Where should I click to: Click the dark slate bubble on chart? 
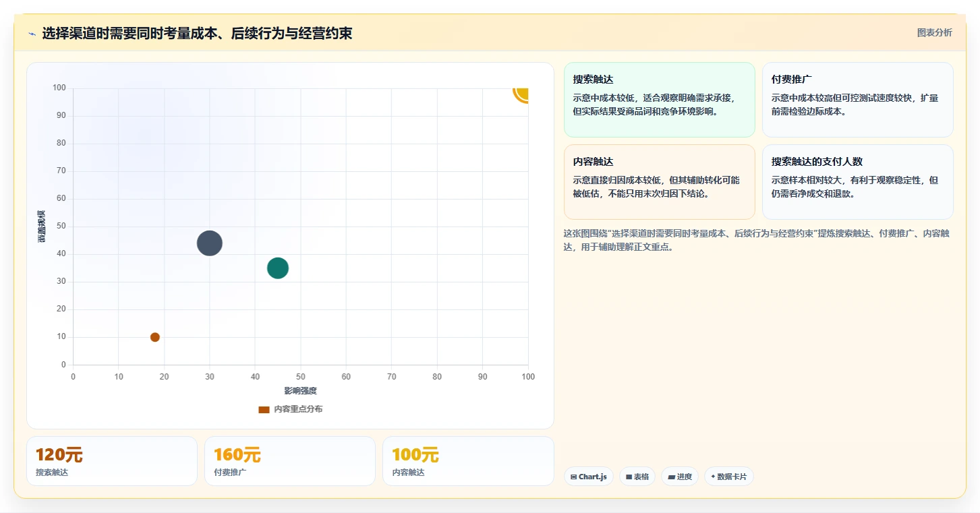(x=210, y=243)
